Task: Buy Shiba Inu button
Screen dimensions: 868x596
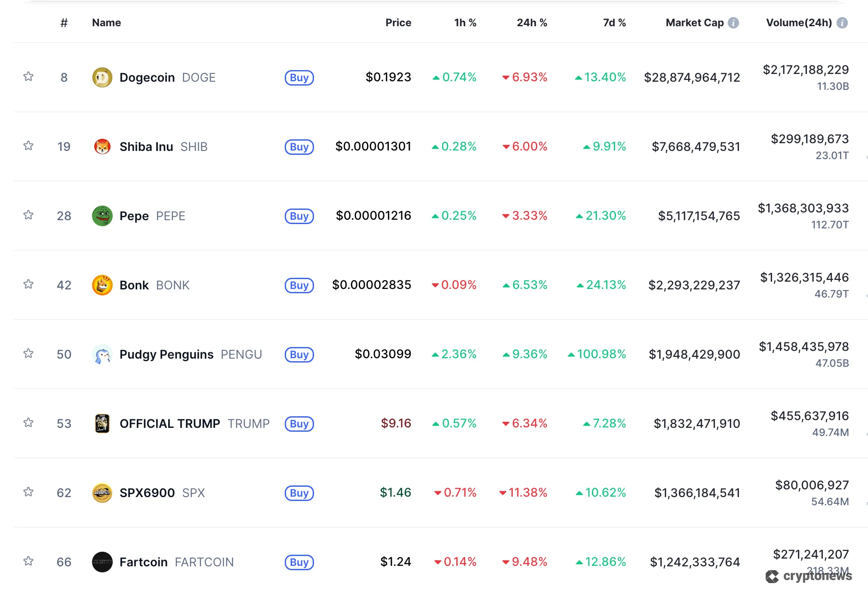Action: point(299,147)
